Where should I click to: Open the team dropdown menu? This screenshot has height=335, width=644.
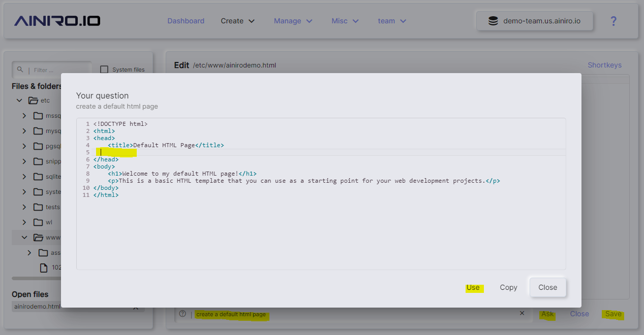pos(392,21)
